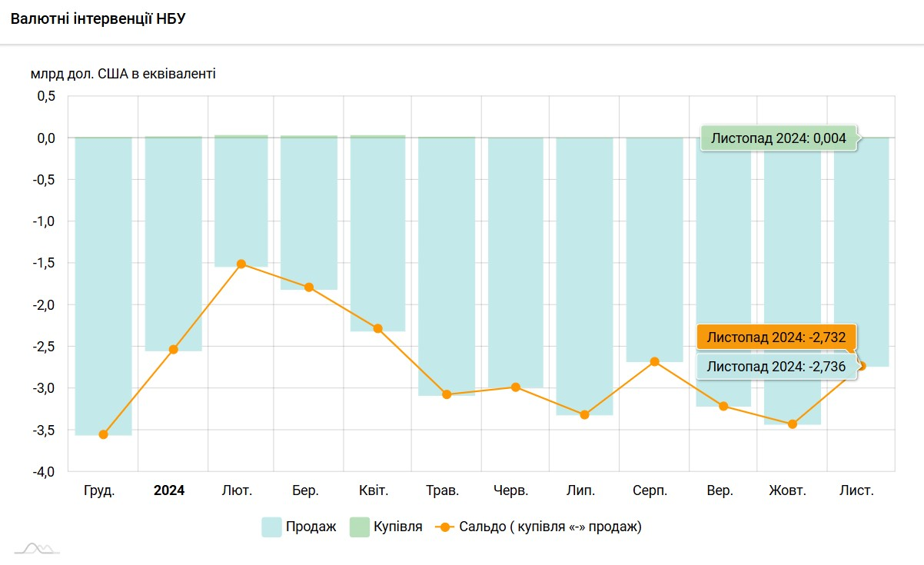Screen dimensions: 924x565
Task: Click the green Листопад 2024: 0,004 tooltip
Action: [778, 138]
